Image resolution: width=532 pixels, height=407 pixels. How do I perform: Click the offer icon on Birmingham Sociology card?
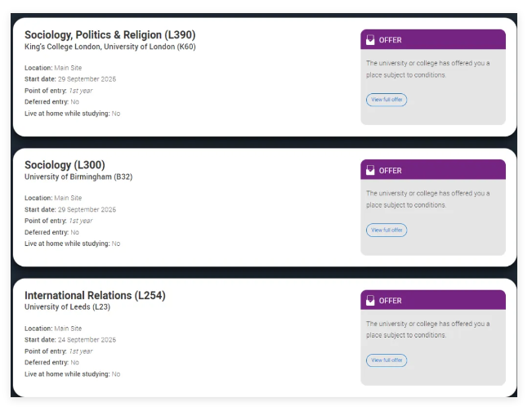point(372,171)
